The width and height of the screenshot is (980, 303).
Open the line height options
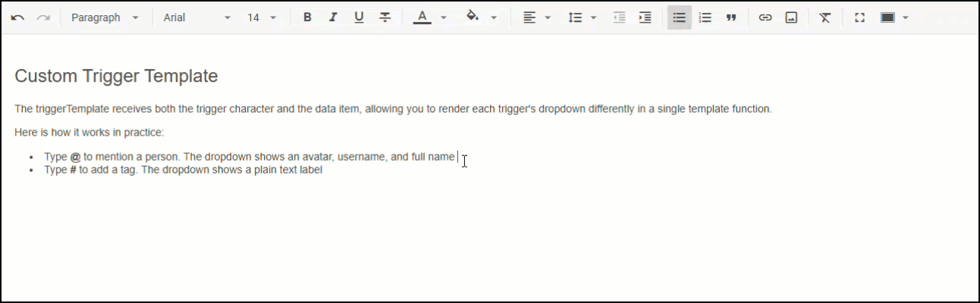[582, 17]
